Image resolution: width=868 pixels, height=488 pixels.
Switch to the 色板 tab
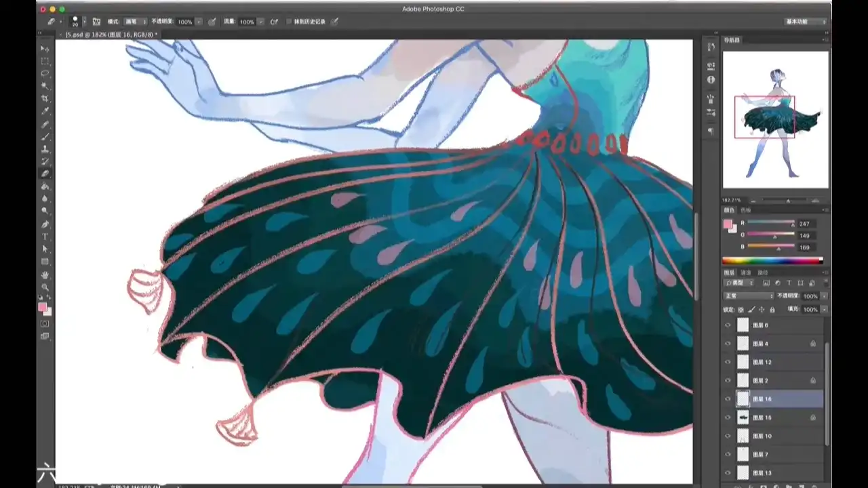click(745, 210)
